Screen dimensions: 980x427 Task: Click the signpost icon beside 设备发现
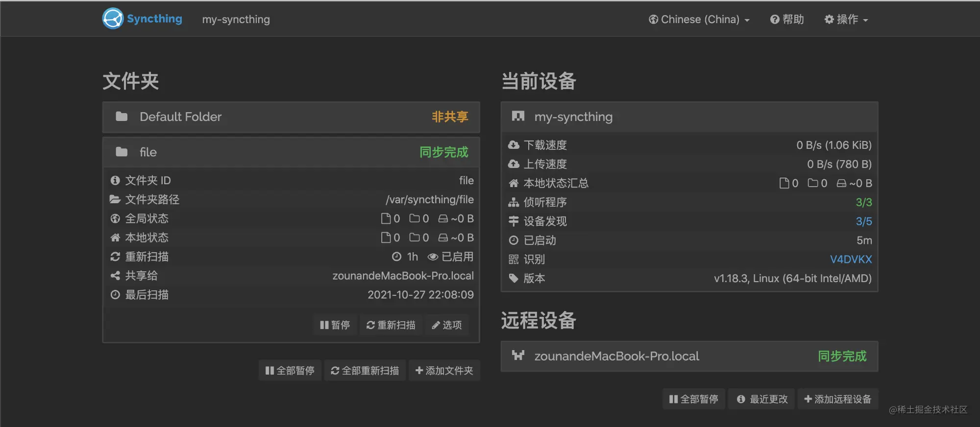(x=514, y=221)
